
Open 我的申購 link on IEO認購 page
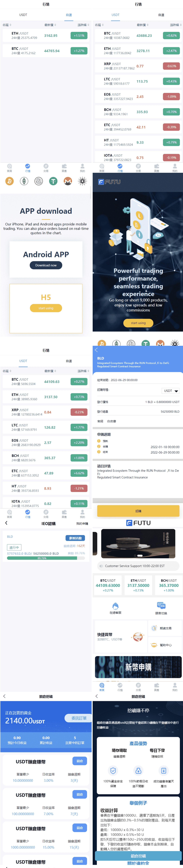(82, 524)
